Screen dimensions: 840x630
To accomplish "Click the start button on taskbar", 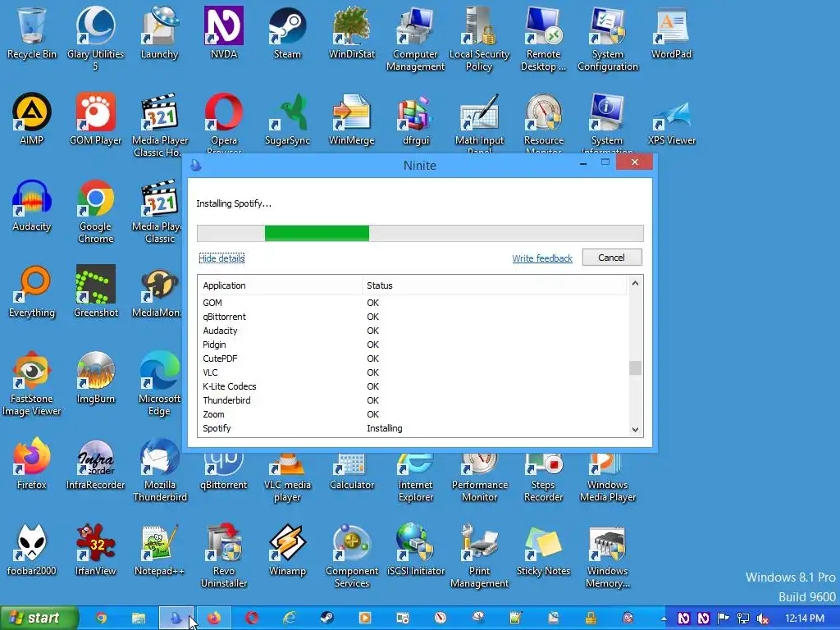I will pyautogui.click(x=39, y=619).
